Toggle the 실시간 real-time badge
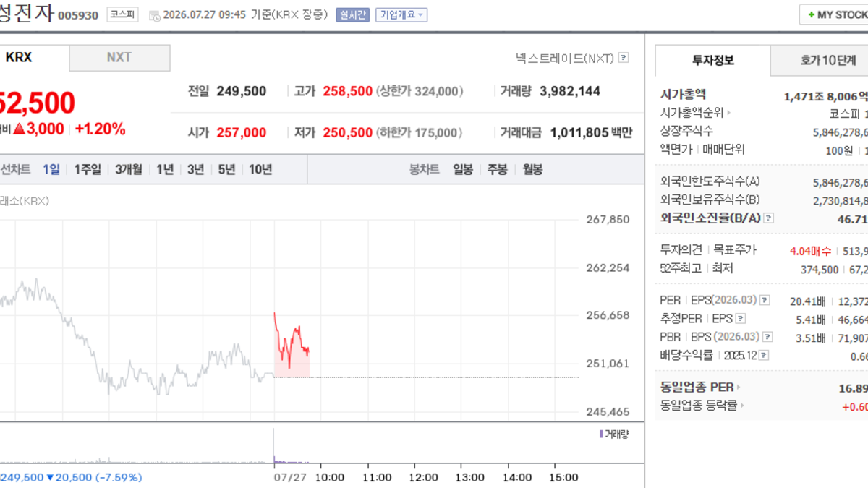Screen dimensions: 868x488 [x=352, y=14]
